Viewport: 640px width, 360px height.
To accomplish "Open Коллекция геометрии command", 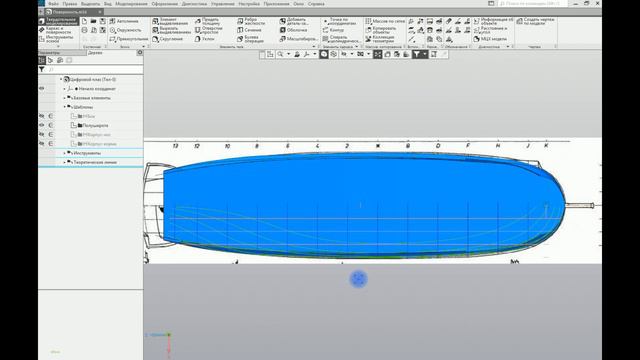I will pyautogui.click(x=380, y=39).
